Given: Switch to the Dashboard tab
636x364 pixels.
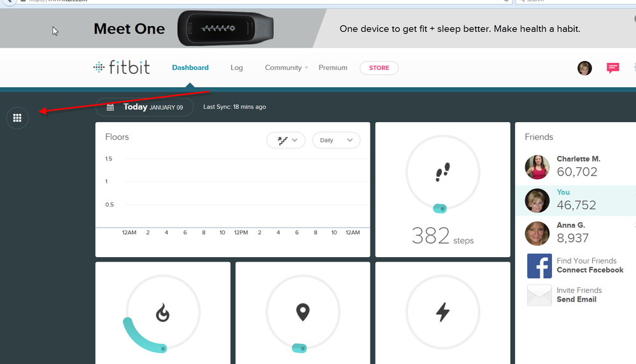Looking at the screenshot, I should tap(190, 67).
